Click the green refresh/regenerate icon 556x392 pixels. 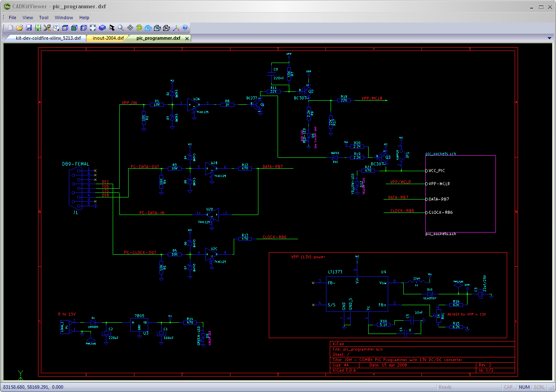click(139, 28)
